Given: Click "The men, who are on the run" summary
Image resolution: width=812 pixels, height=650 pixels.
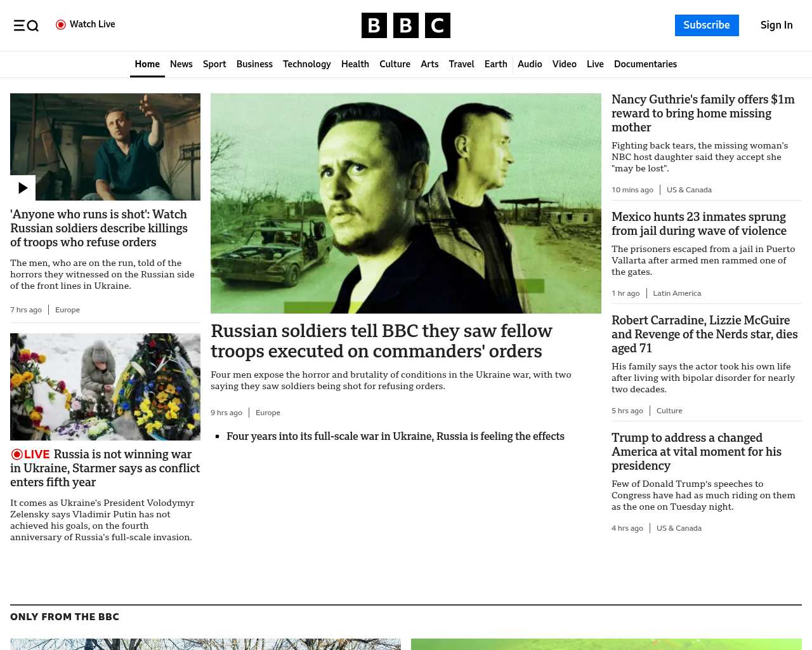Looking at the screenshot, I should pyautogui.click(x=102, y=274).
